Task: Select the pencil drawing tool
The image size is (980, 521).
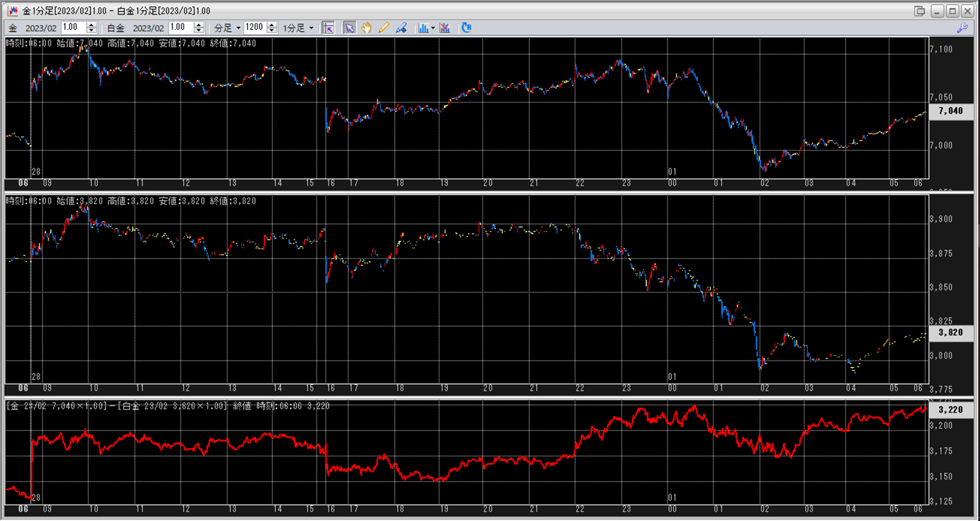Action: 384,28
